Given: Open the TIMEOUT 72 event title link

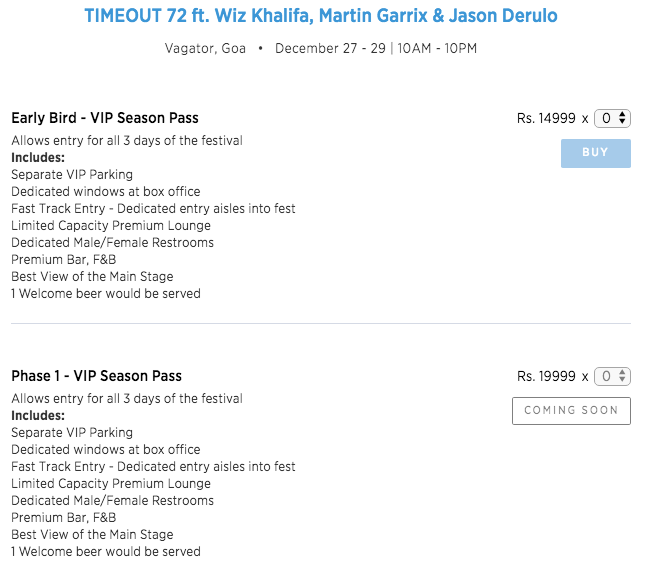Looking at the screenshot, I should pyautogui.click(x=321, y=16).
